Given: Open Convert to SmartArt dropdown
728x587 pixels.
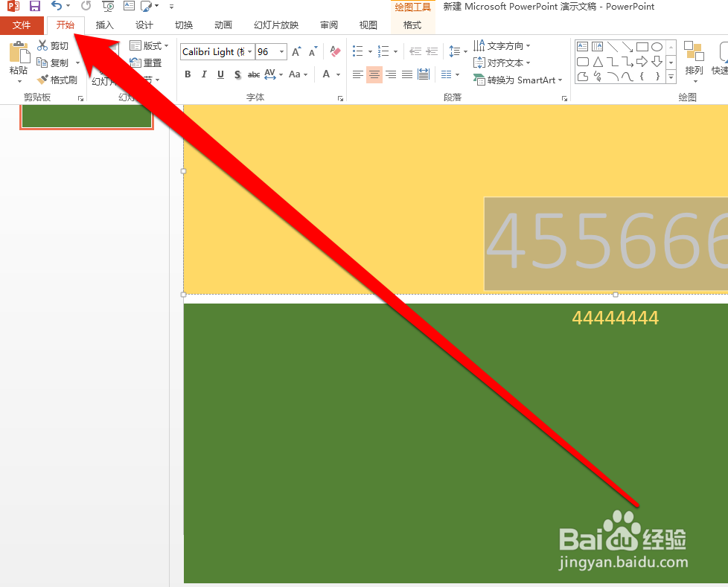Looking at the screenshot, I should point(517,80).
